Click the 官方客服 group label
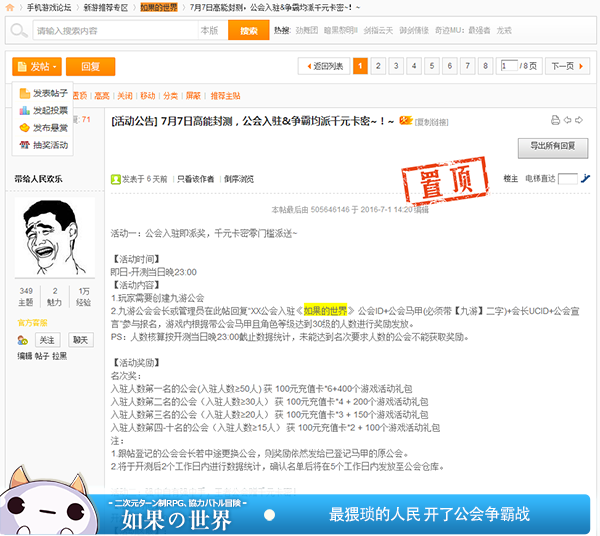The image size is (600, 536). (33, 323)
